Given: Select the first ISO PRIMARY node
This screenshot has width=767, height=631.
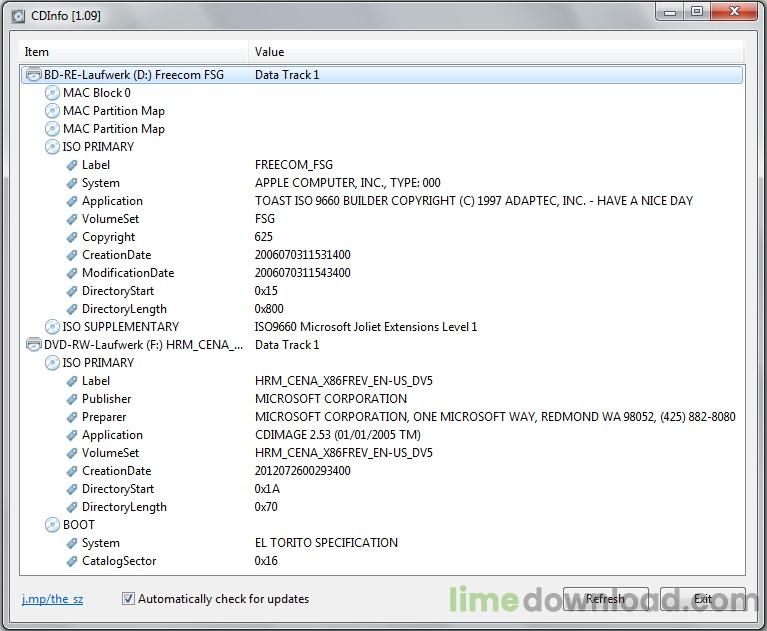Looking at the screenshot, I should (98, 147).
